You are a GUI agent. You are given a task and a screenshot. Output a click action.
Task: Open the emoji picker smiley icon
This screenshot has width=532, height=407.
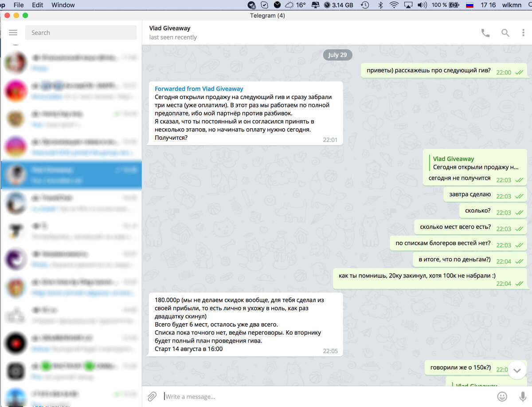click(502, 396)
